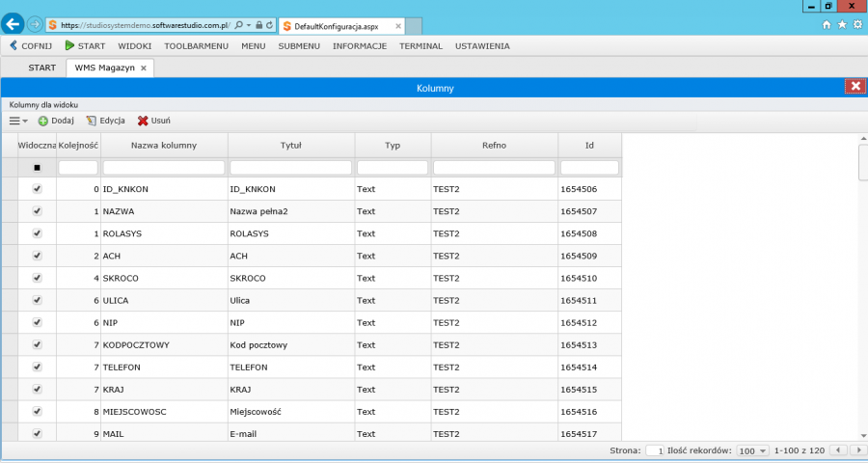Toggle Widoczna checkbox for KRAJ row
This screenshot has height=463, width=868.
click(x=37, y=389)
